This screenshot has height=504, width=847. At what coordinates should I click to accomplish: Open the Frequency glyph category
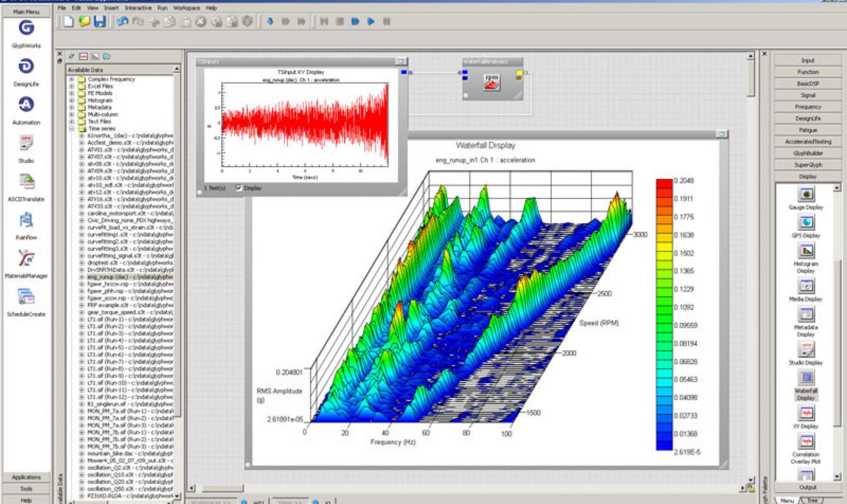point(808,107)
